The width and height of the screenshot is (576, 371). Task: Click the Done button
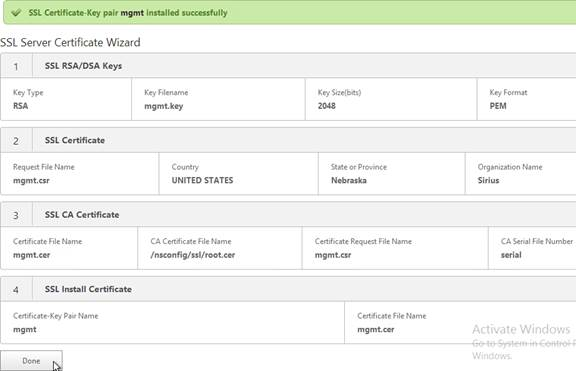click(x=31, y=361)
